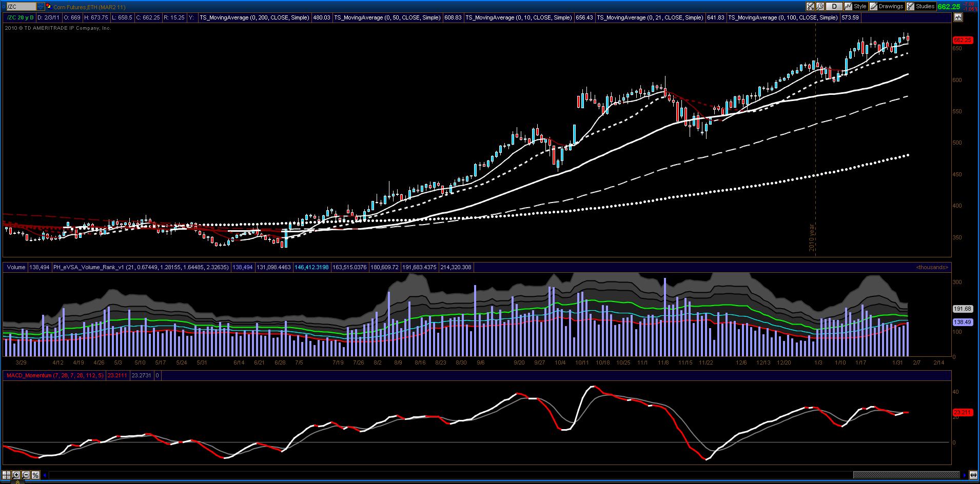Click the 191,683.4375 volume rank value
This screenshot has width=980, height=484.
coord(419,267)
